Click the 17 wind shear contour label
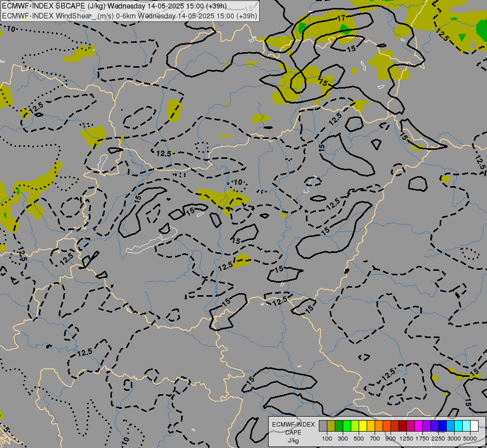Screen dimensions: 487x448 (x=341, y=18)
